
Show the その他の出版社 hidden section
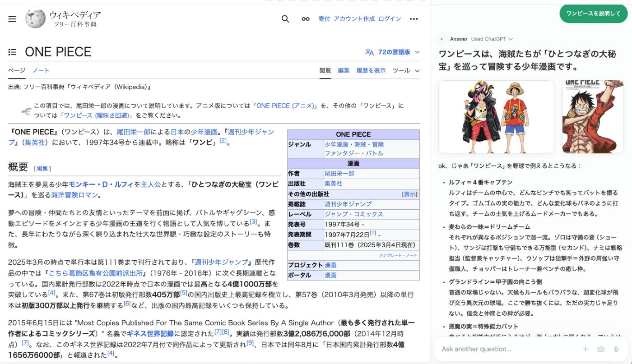(410, 194)
